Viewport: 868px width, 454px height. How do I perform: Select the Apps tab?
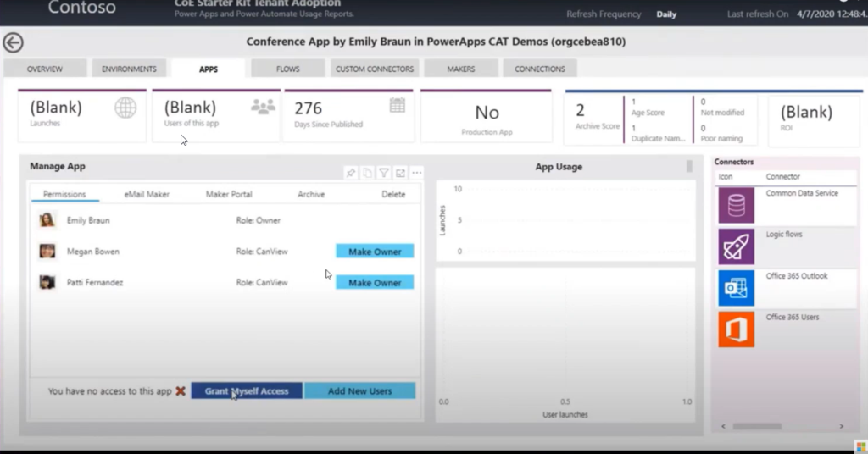(x=209, y=69)
